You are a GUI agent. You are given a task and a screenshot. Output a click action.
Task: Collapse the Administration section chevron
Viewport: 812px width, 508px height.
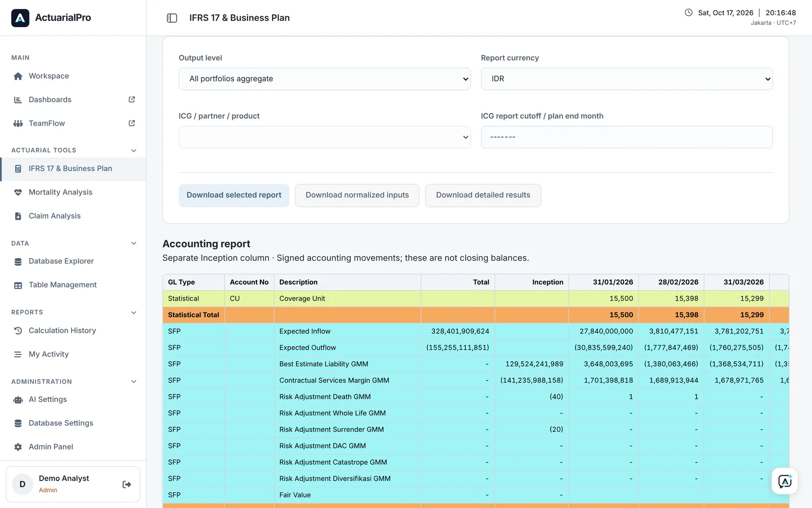134,382
